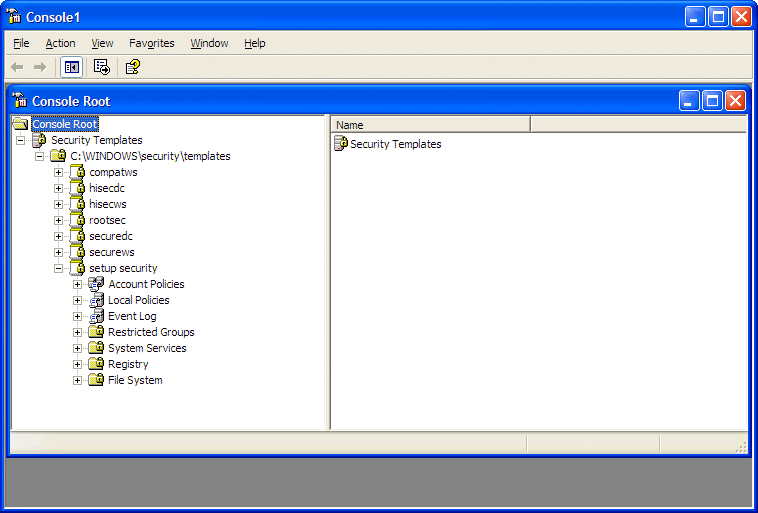Select the setup security label
The width and height of the screenshot is (758, 513).
(x=123, y=268)
